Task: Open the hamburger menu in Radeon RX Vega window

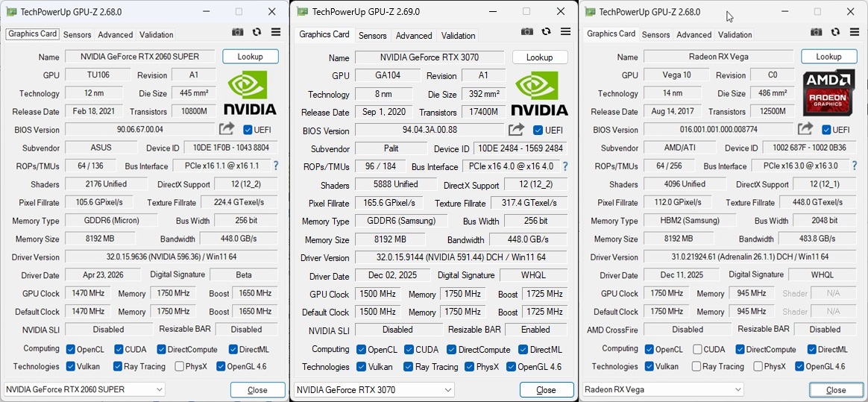Action: pos(855,32)
